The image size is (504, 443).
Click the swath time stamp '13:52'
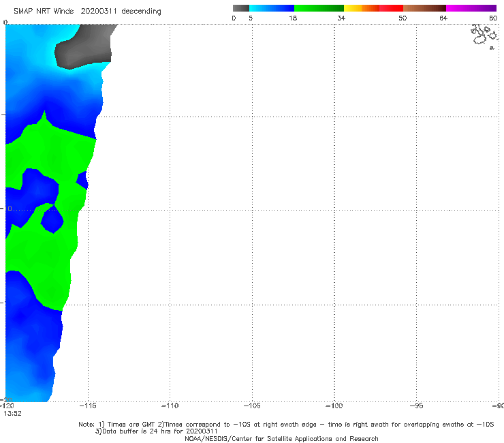(12, 414)
